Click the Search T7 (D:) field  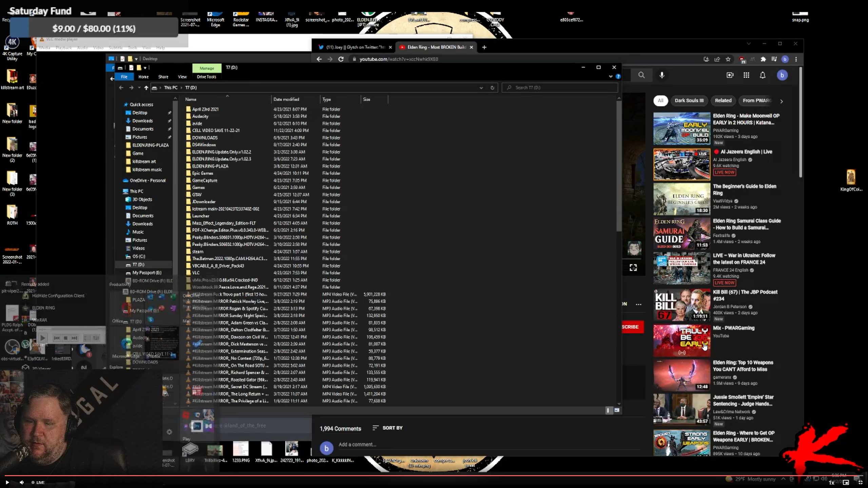[560, 87]
